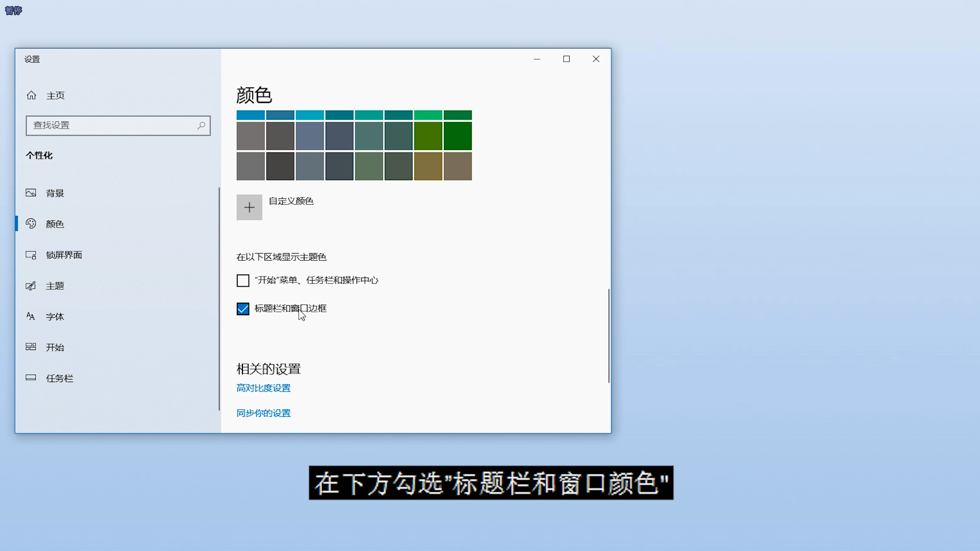Open 高对比度设置 link
Viewport: 980px width, 551px height.
[x=263, y=388]
